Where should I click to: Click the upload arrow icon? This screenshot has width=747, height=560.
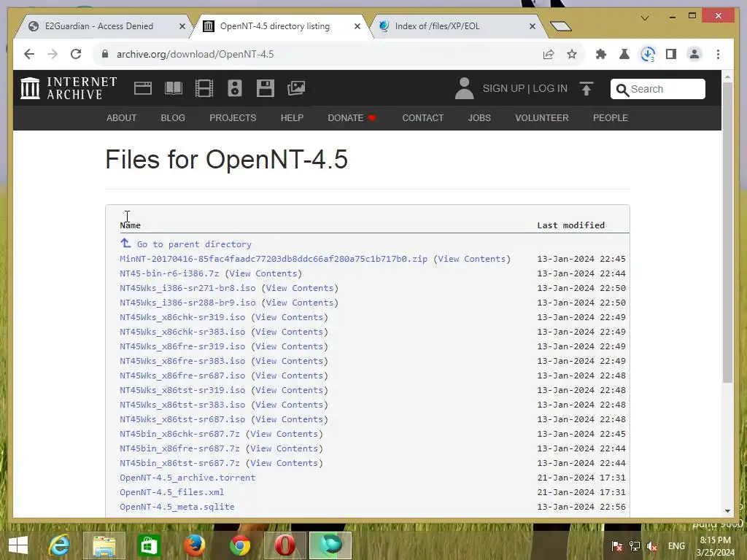(587, 88)
